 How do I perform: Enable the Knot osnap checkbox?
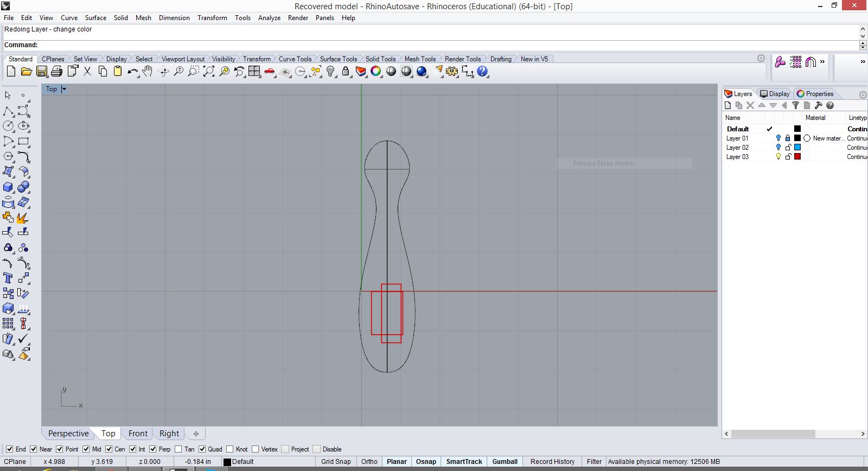230,449
